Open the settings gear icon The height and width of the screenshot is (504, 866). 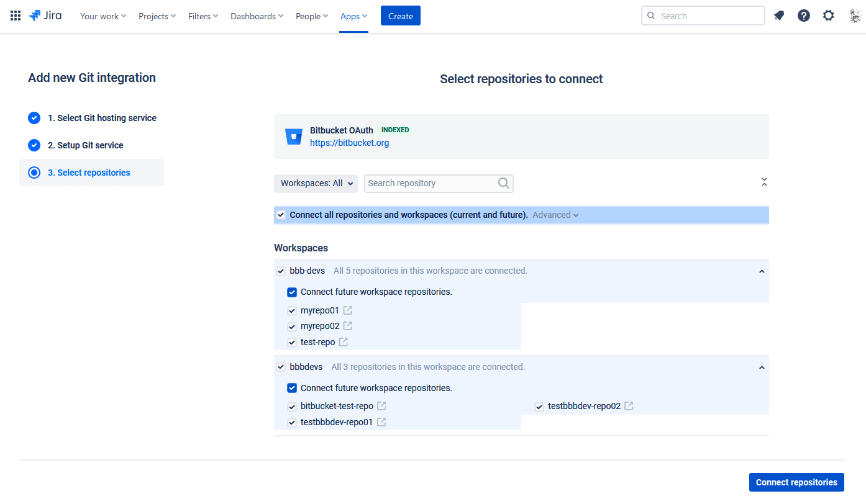[x=829, y=16]
